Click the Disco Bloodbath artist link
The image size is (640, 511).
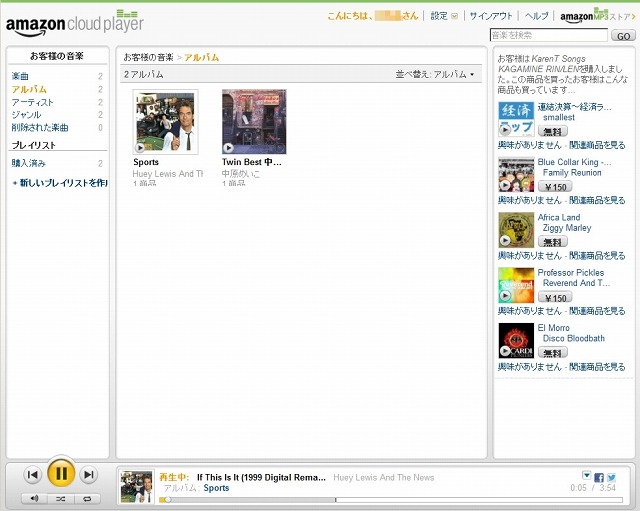coord(574,338)
